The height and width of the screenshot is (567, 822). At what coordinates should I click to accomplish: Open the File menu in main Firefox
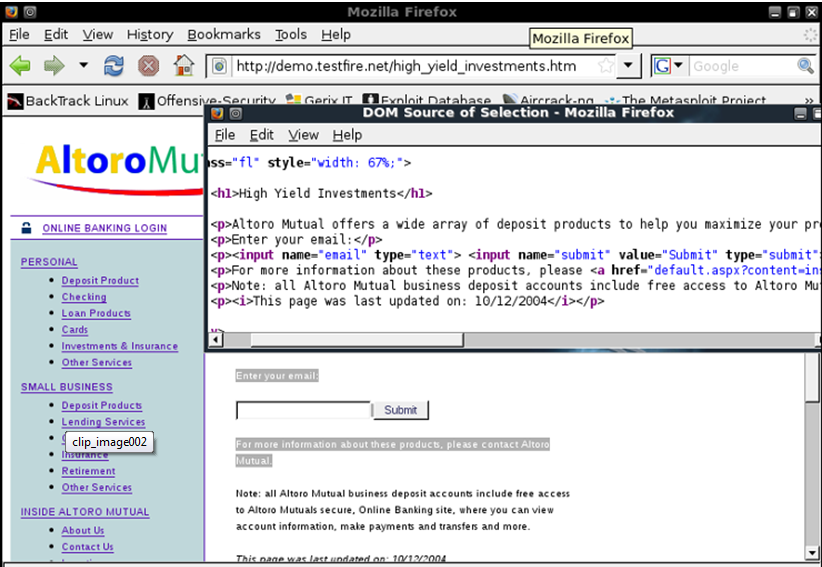pyautogui.click(x=19, y=35)
